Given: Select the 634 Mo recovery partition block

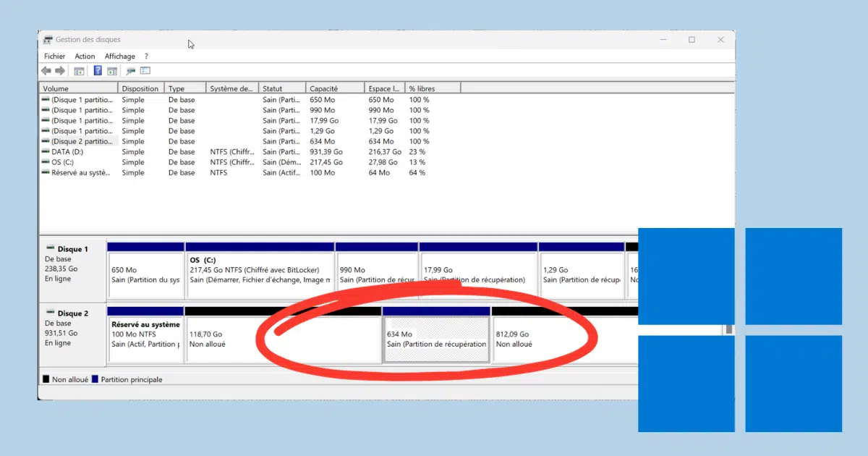Looking at the screenshot, I should click(x=436, y=339).
